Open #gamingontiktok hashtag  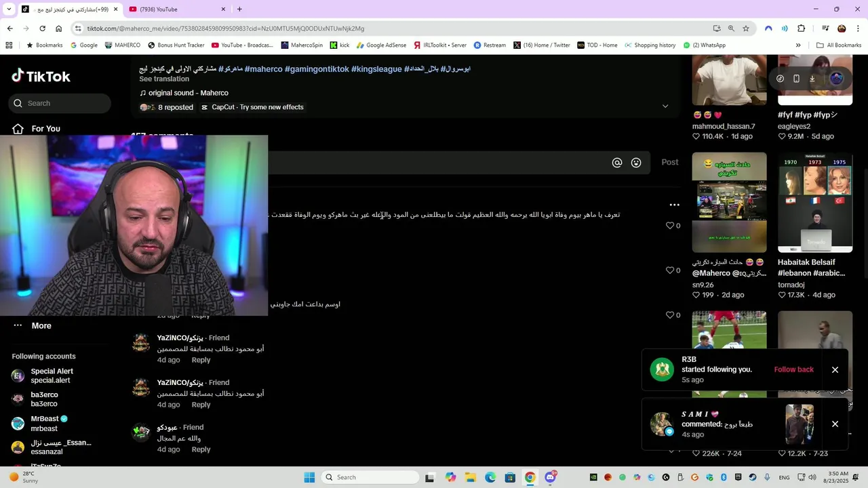pos(317,69)
